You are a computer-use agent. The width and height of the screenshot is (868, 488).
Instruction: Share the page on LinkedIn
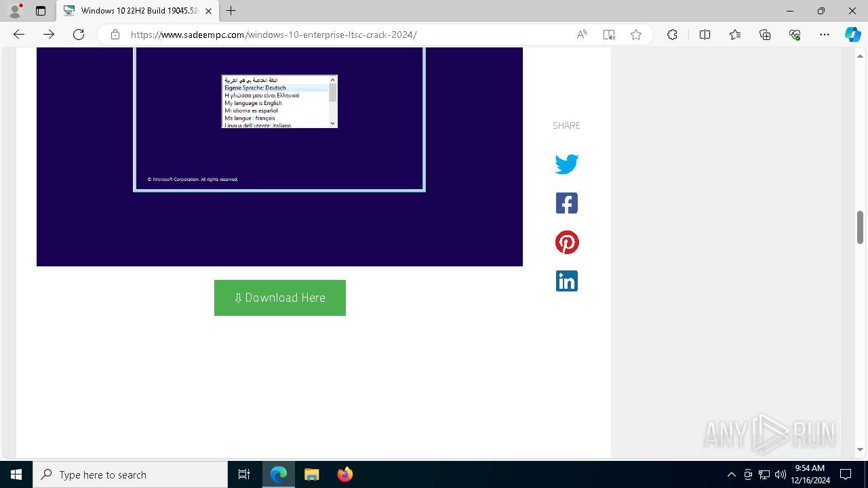(566, 281)
